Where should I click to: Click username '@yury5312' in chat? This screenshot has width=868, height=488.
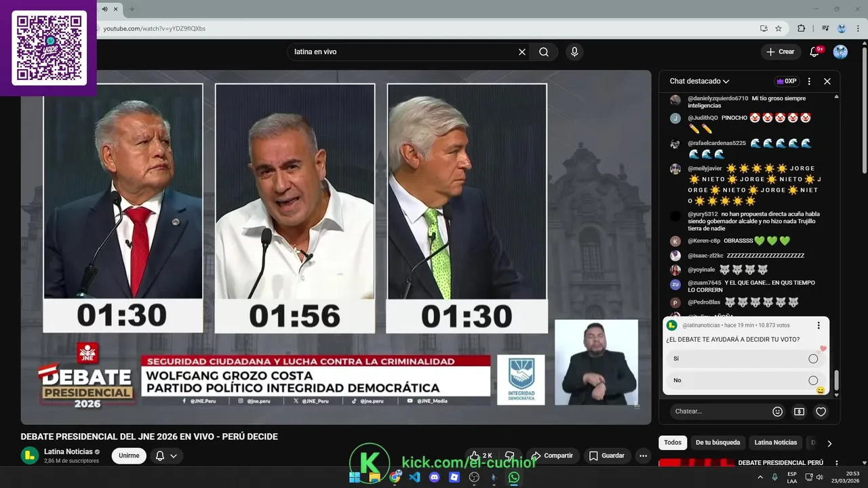(703, 214)
